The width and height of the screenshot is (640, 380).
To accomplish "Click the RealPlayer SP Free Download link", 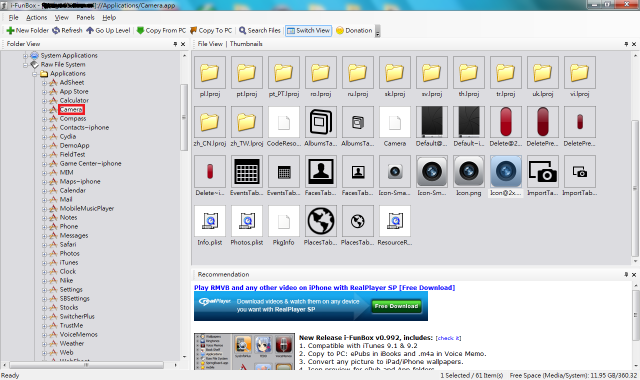I will [324, 288].
